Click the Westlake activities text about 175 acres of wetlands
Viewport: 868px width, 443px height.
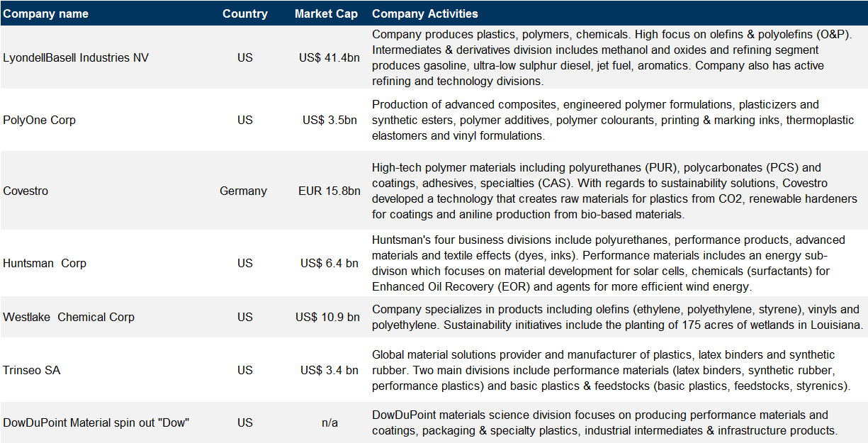(x=616, y=317)
